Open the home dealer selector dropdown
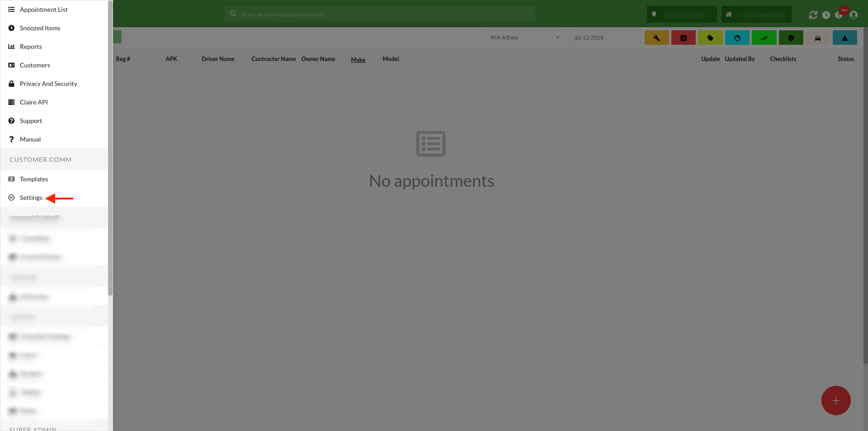This screenshot has width=868, height=431. (756, 14)
